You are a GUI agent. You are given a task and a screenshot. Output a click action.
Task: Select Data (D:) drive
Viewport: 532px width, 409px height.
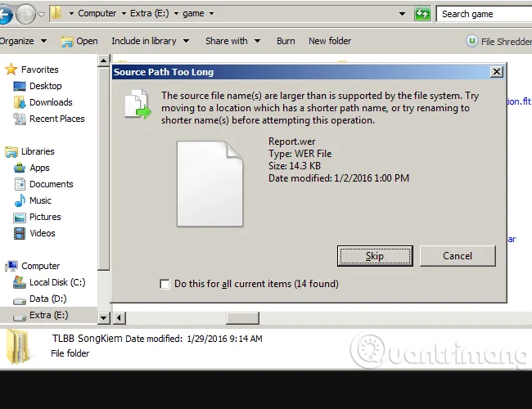[47, 299]
